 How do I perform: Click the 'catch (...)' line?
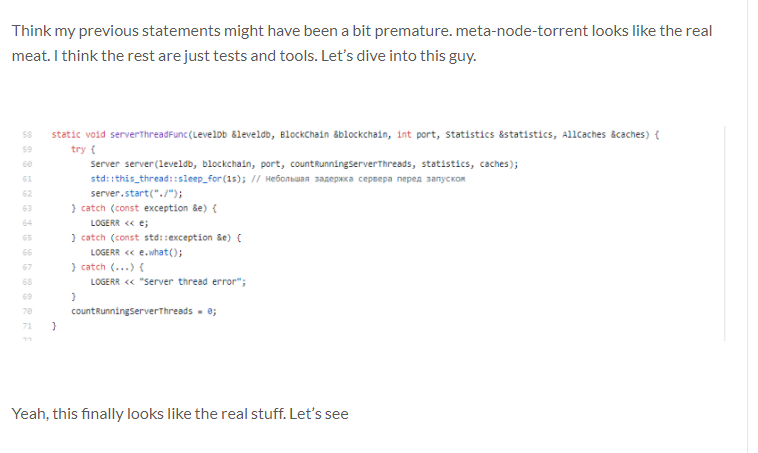coord(110,267)
